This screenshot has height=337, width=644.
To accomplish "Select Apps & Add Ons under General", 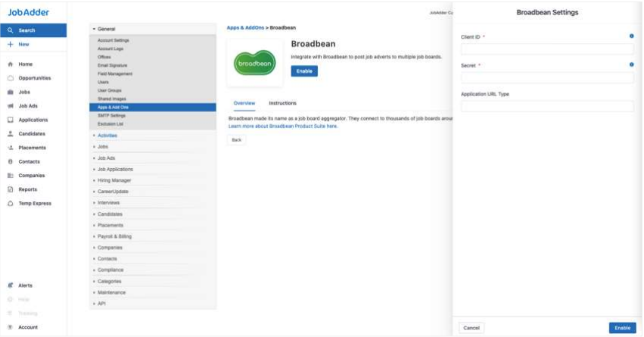I will 153,108.
